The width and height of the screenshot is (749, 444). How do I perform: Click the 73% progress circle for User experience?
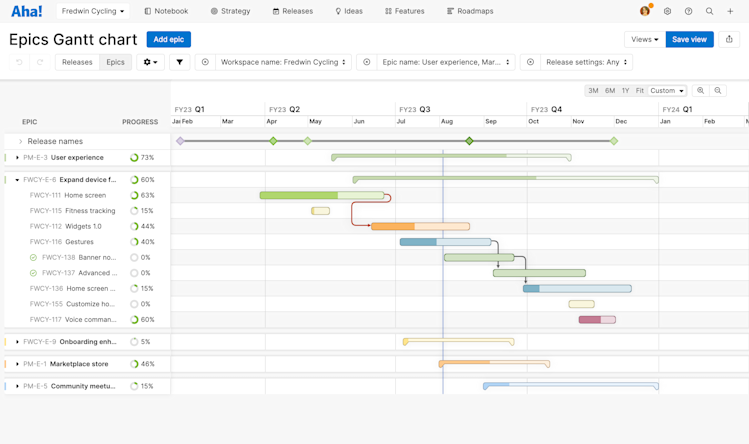point(134,158)
